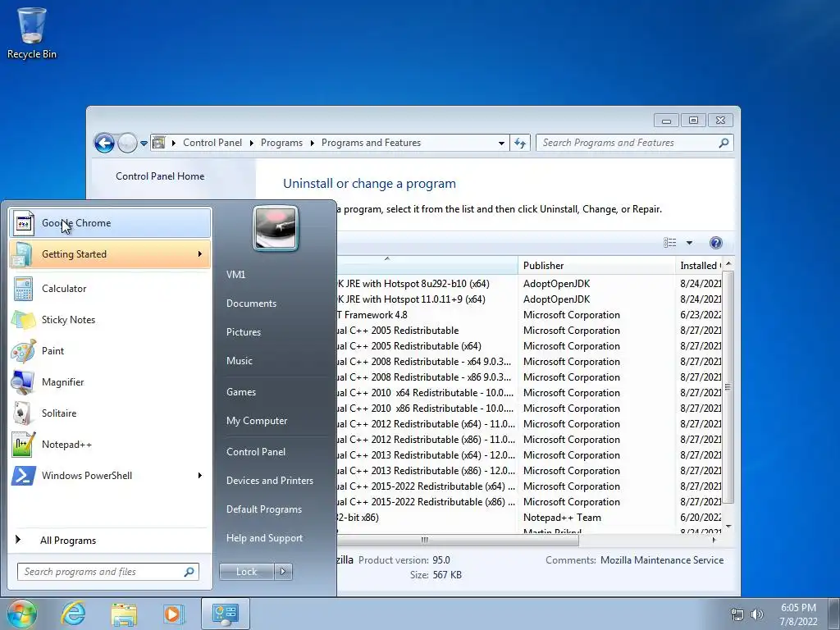This screenshot has width=840, height=630.
Task: Click the Show desktop button
Action: tap(835, 614)
